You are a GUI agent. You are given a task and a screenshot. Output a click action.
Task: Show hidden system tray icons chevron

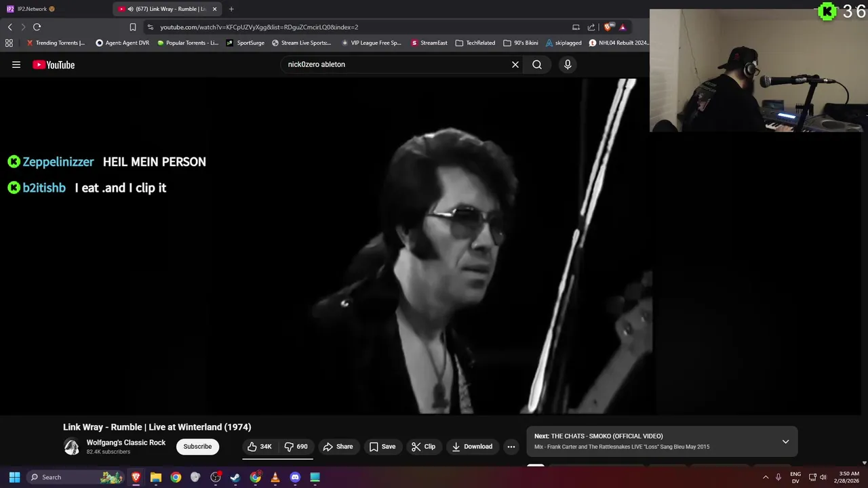point(766,477)
